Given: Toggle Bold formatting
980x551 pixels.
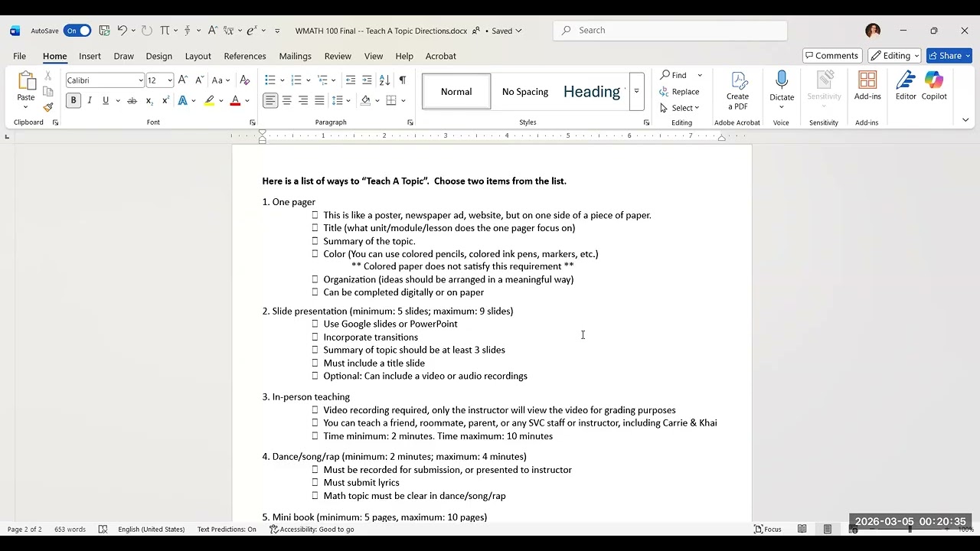Looking at the screenshot, I should (x=73, y=100).
